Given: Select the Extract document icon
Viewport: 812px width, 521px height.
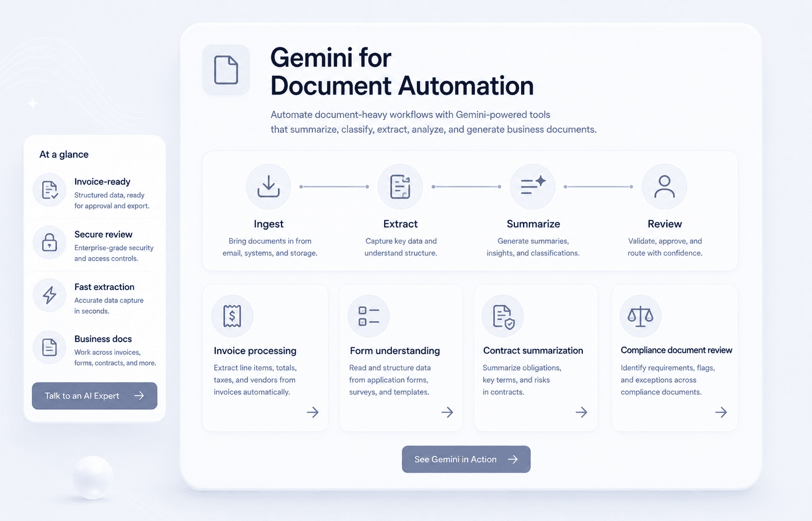Looking at the screenshot, I should click(x=400, y=187).
